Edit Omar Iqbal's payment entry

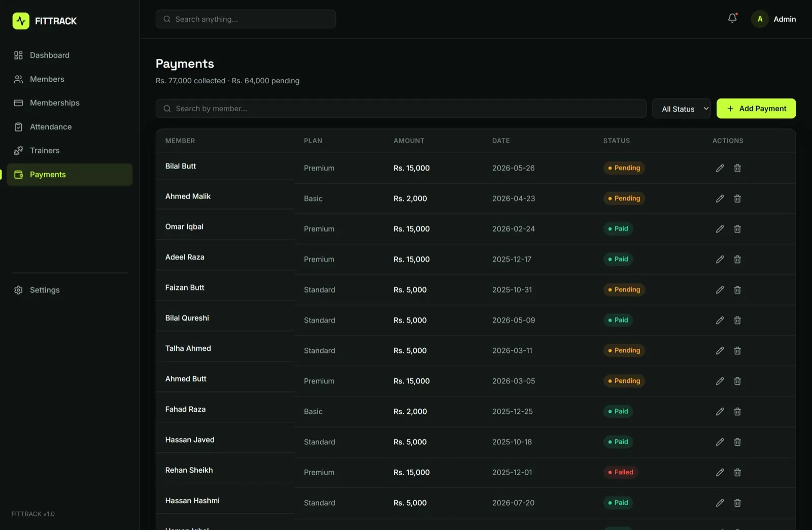click(720, 229)
